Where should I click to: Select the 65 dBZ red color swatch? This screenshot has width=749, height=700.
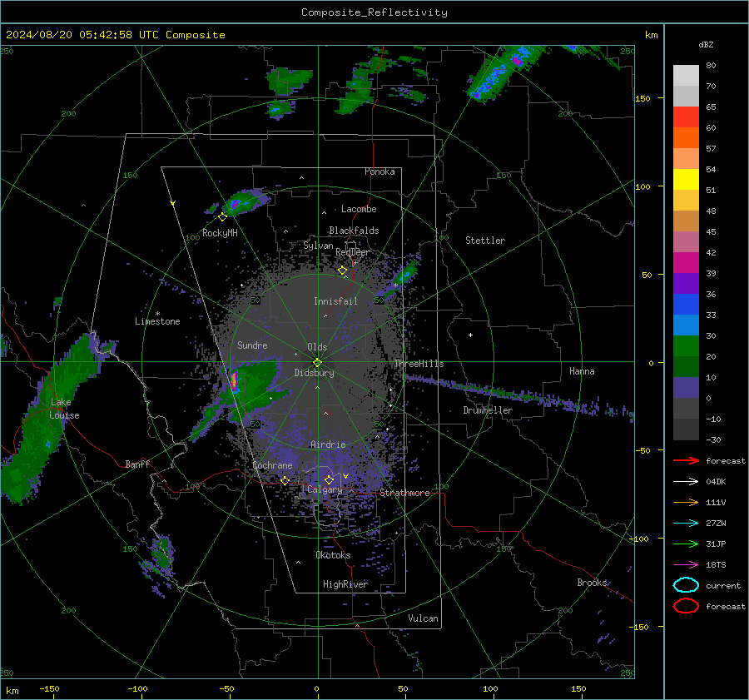tap(686, 117)
